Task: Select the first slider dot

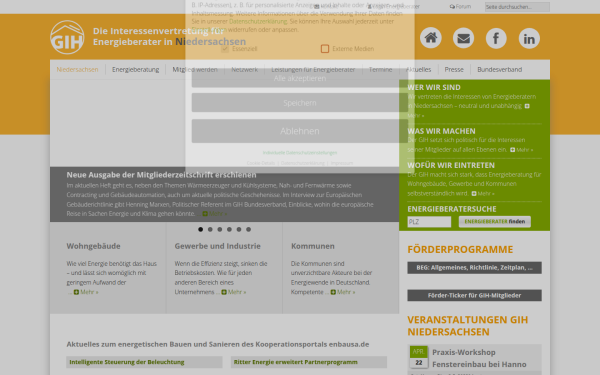Action: (x=201, y=229)
